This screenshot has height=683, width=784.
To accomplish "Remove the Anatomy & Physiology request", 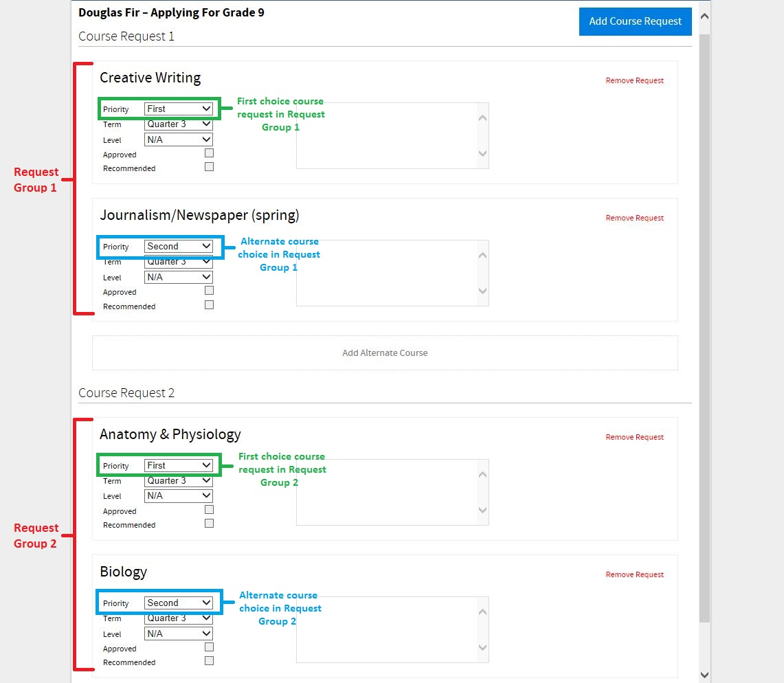I will pos(634,437).
